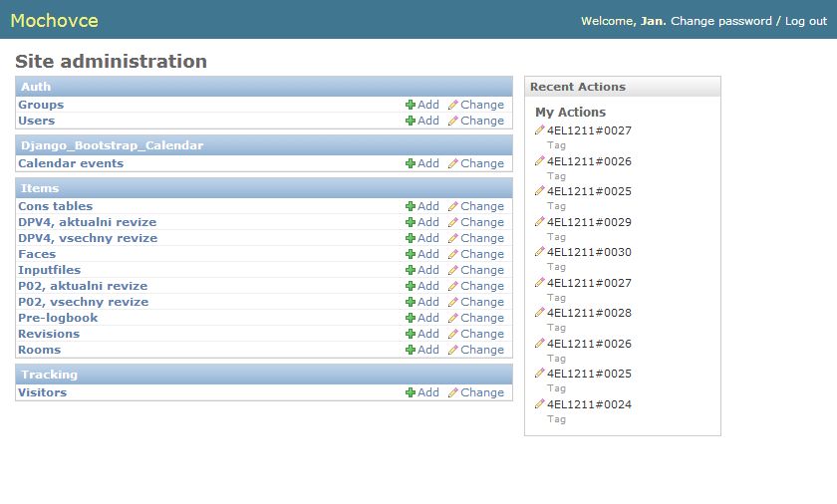This screenshot has height=504, width=837.
Task: Open the Auth section header
Action: 36,87
